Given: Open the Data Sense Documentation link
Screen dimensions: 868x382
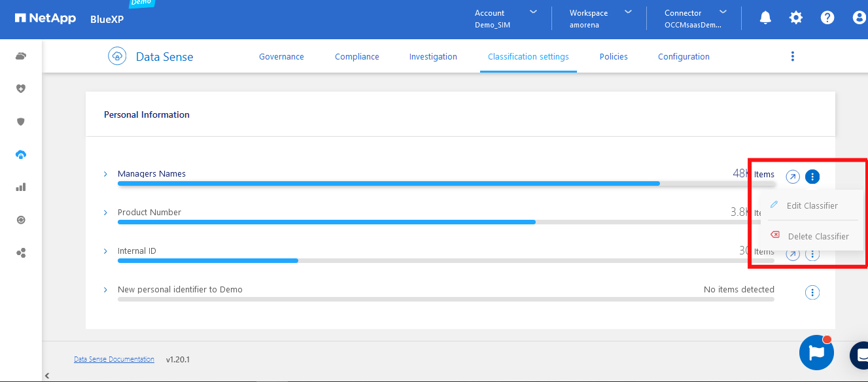Looking at the screenshot, I should pos(114,359).
